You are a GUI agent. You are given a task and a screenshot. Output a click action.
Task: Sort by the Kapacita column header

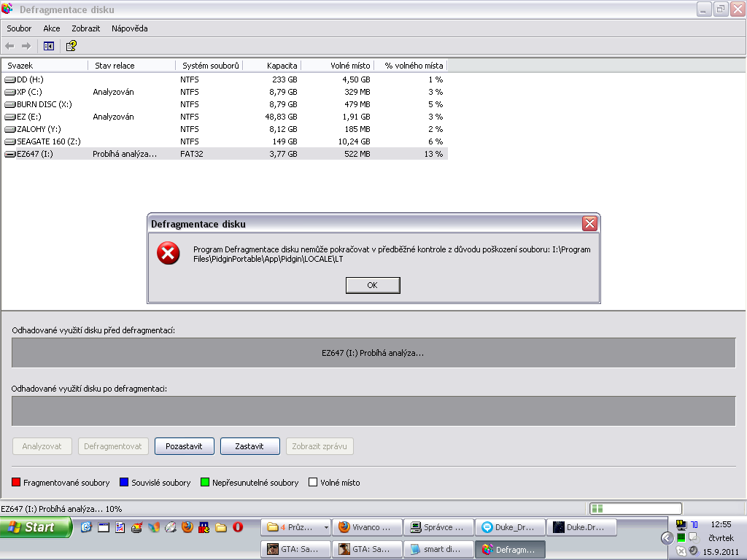point(272,66)
